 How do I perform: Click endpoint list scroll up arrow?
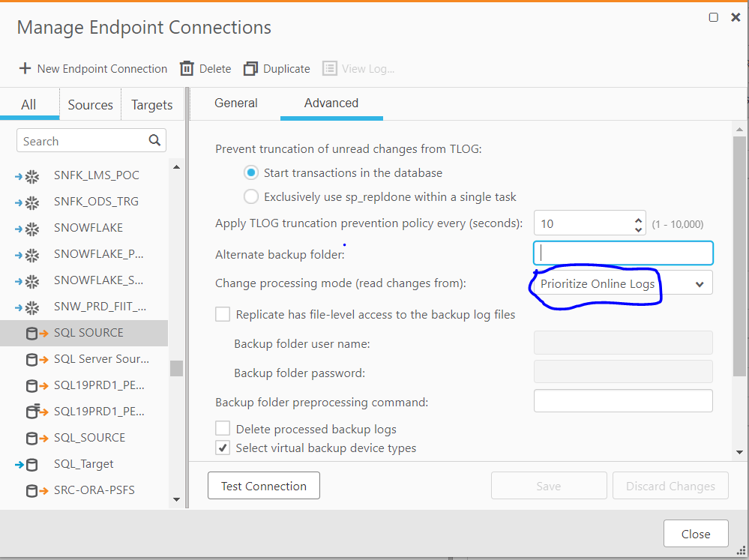176,167
